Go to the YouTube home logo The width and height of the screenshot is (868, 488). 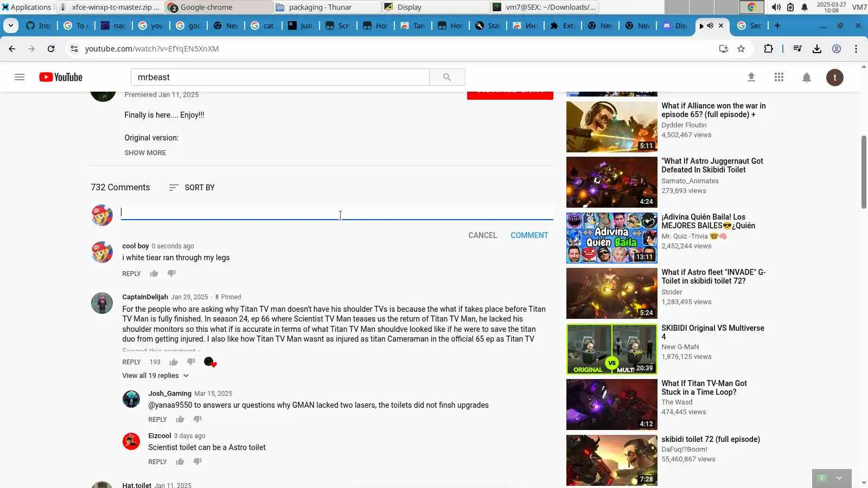(61, 77)
